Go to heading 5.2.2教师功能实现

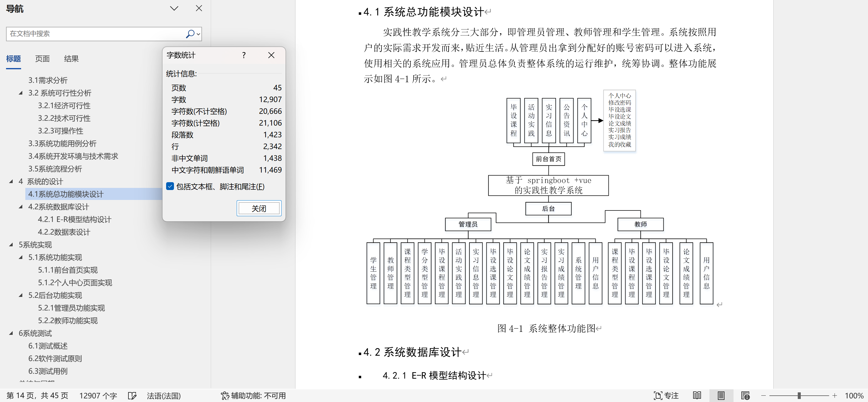68,320
